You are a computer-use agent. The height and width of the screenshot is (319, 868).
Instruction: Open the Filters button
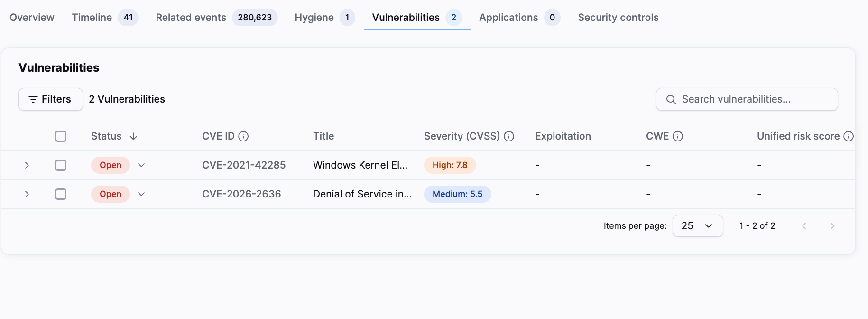51,99
